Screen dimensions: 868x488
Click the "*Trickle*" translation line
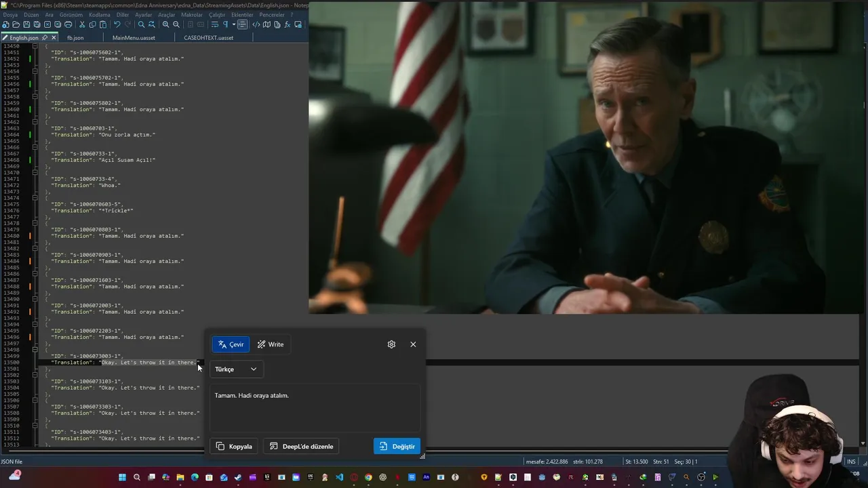point(92,211)
